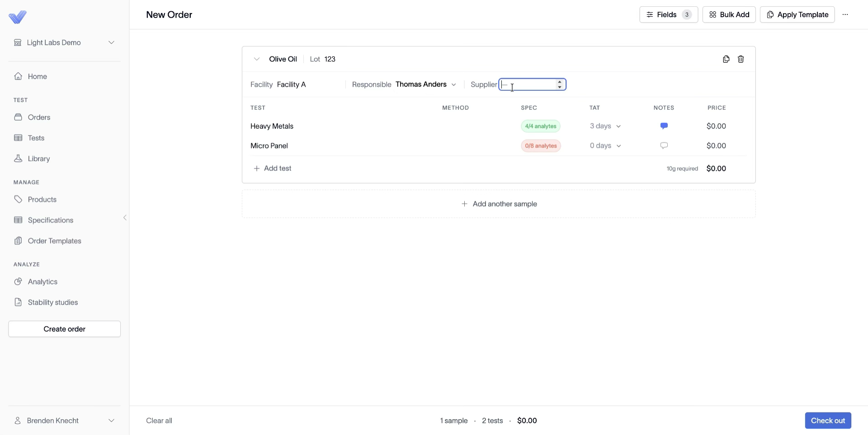
Task: Open the more options ellipsis menu
Action: pos(845,14)
